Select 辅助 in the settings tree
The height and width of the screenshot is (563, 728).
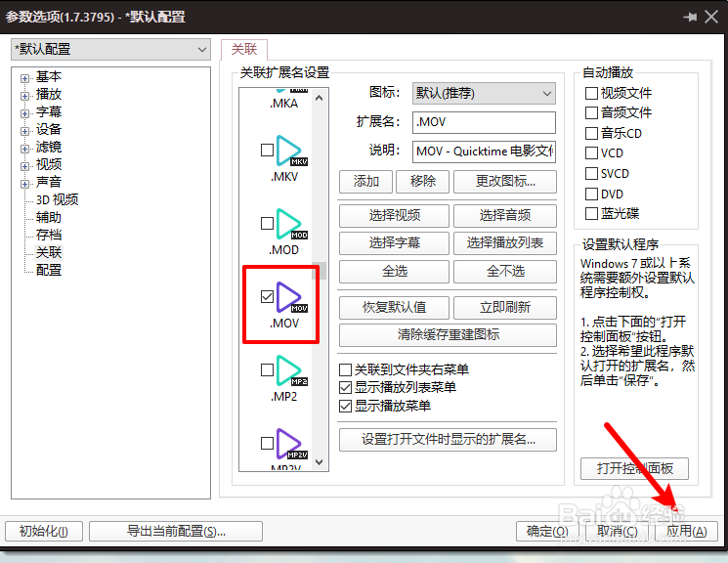(x=49, y=217)
